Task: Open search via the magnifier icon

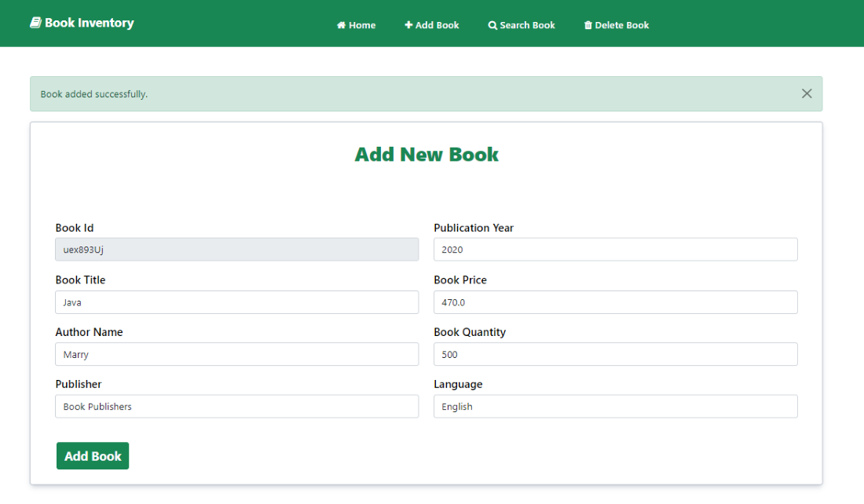Action: tap(492, 24)
